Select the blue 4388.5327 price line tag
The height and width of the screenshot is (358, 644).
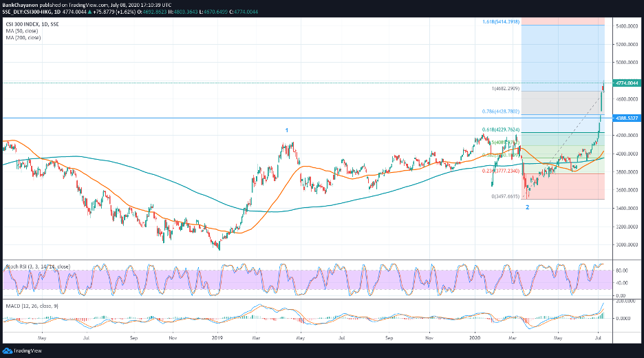coord(622,118)
